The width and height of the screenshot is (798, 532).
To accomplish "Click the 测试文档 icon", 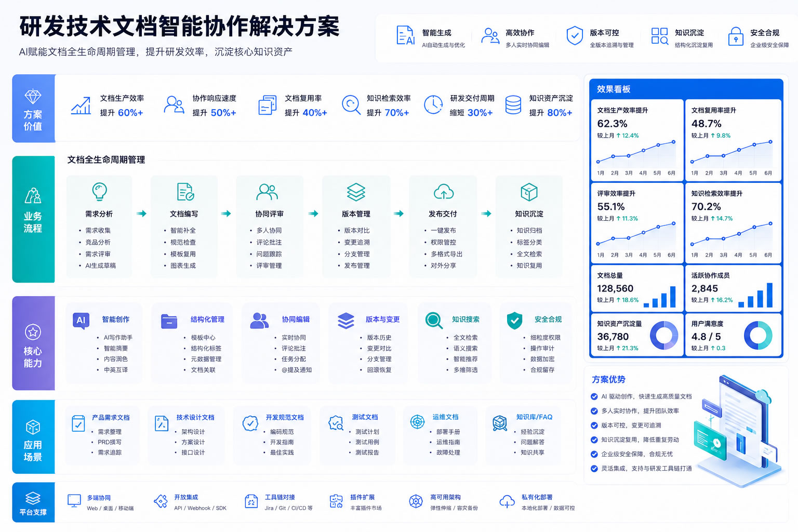I will pyautogui.click(x=336, y=423).
